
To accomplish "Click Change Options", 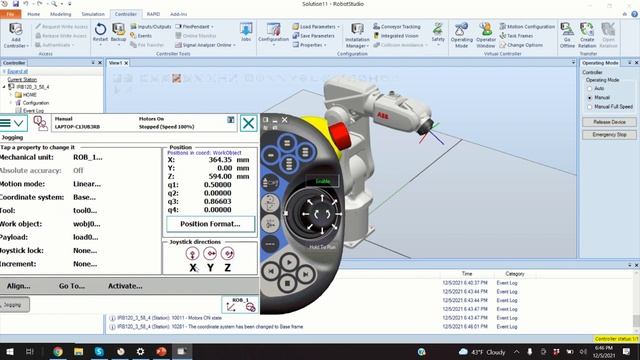I will coord(521,45).
